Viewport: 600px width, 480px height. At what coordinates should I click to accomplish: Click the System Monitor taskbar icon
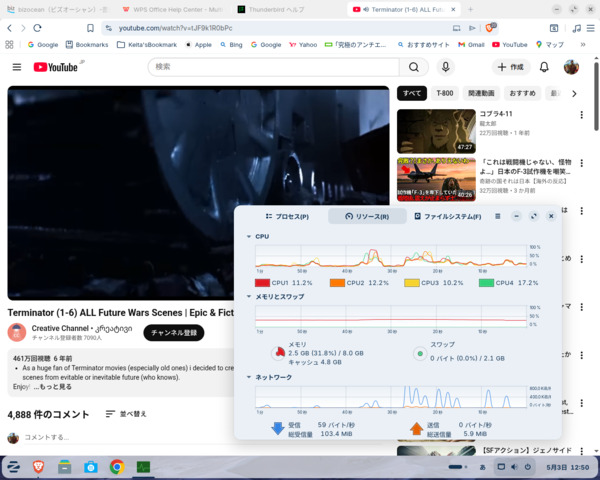pos(143,467)
